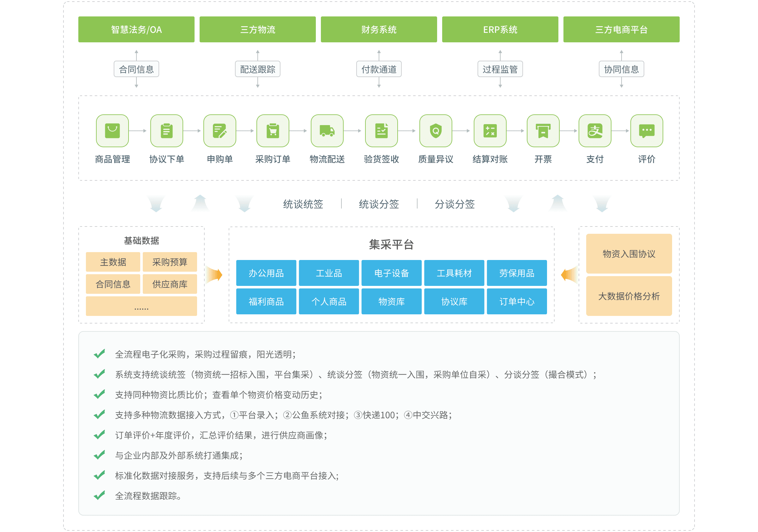Open the 智慧法务/OA green header
758x532 pixels.
coord(136,29)
